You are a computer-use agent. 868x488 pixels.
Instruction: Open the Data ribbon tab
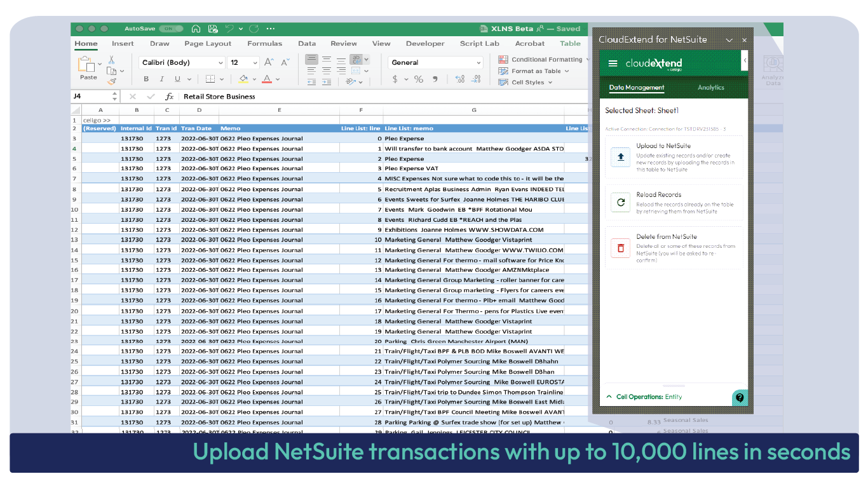click(x=307, y=44)
